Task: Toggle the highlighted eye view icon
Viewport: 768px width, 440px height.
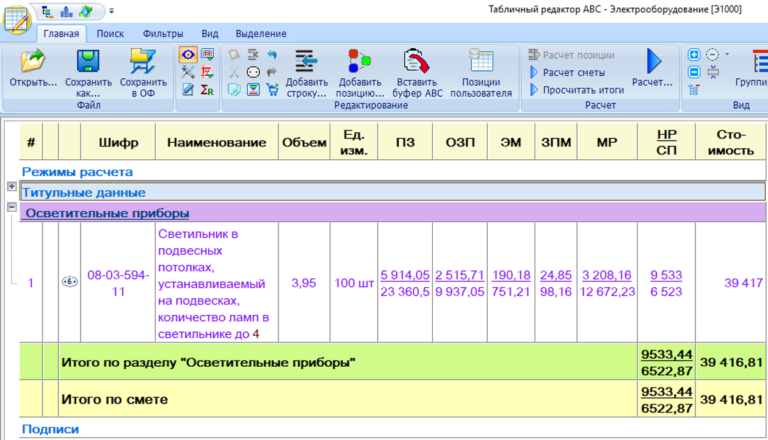Action: click(188, 54)
